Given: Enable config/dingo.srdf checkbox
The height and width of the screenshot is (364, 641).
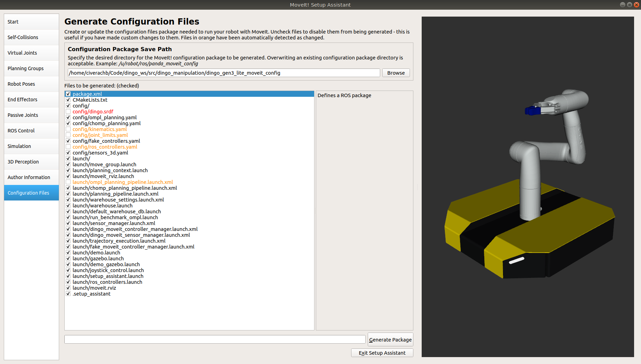Looking at the screenshot, I should click(68, 112).
